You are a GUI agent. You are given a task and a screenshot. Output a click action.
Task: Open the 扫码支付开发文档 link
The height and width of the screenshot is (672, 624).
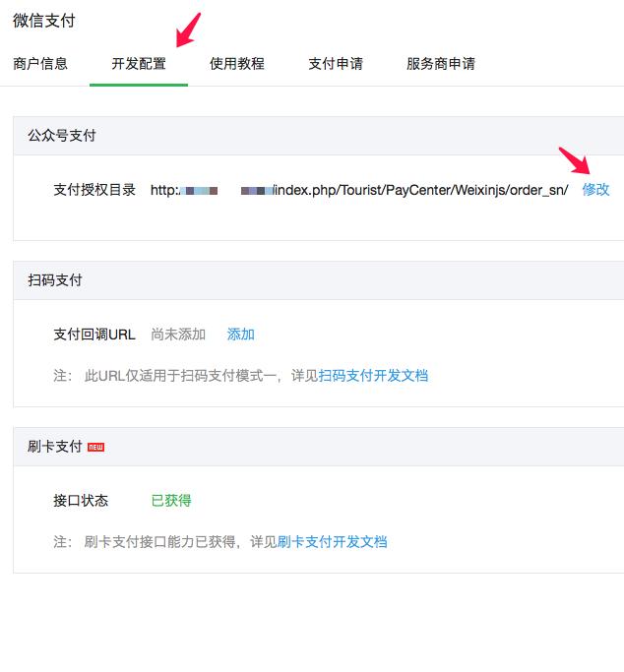click(373, 376)
